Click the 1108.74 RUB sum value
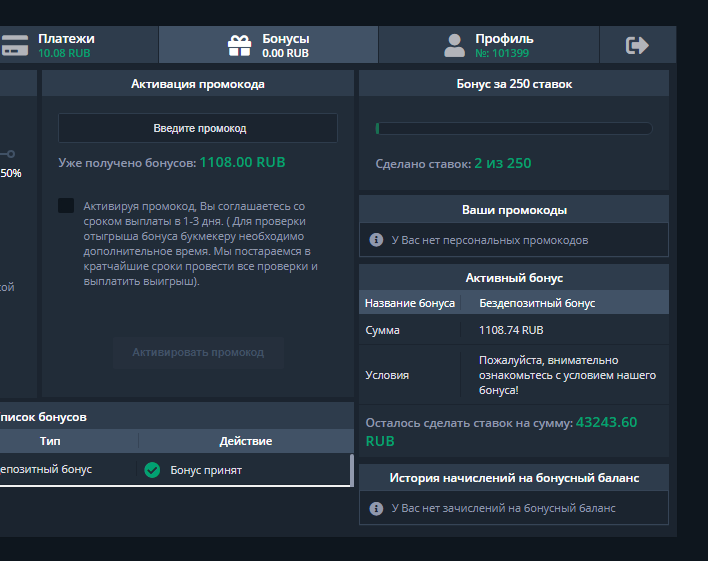The width and height of the screenshot is (708, 561). click(x=511, y=330)
